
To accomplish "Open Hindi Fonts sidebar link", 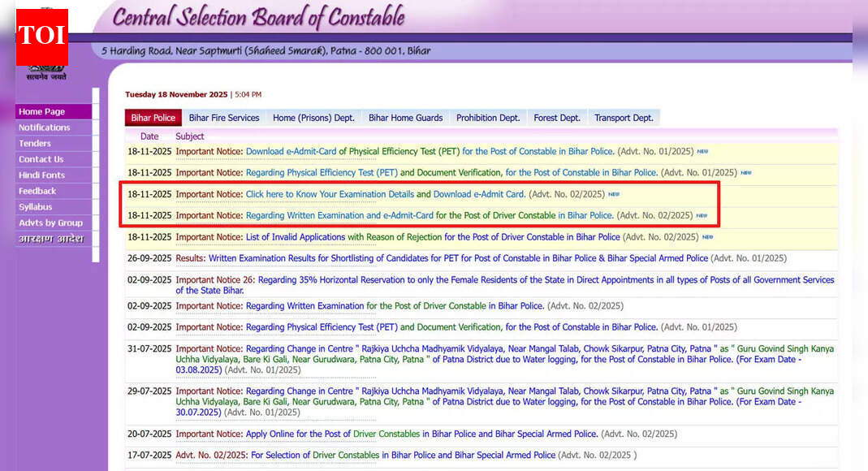I will 41,175.
